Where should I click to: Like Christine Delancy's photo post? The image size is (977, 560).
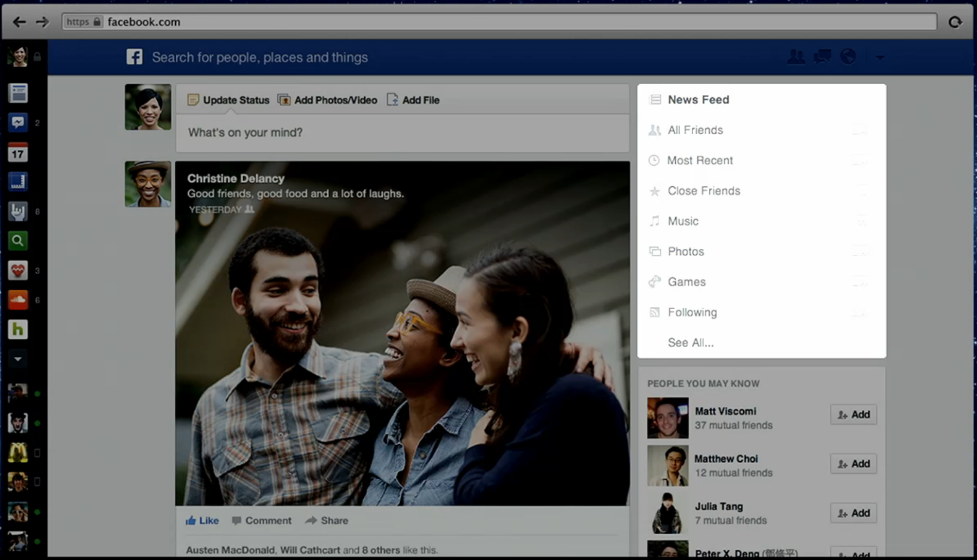point(202,521)
